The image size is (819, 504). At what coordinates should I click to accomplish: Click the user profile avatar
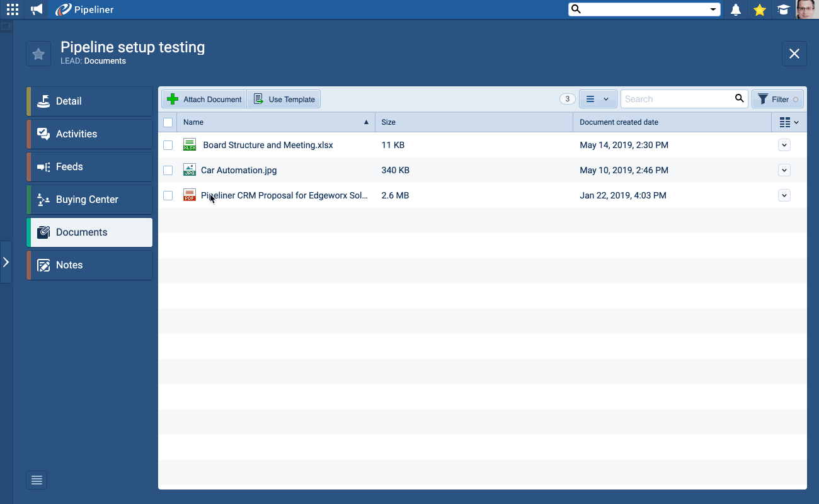coord(806,9)
